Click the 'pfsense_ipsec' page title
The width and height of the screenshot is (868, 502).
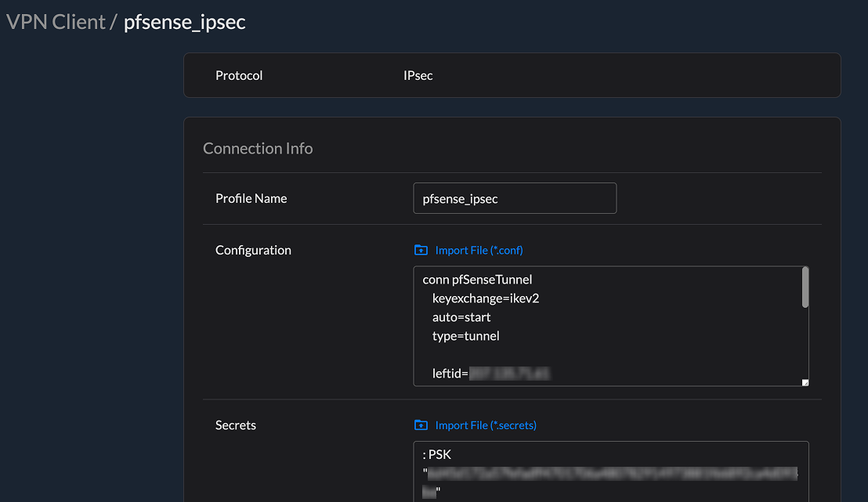click(x=184, y=22)
